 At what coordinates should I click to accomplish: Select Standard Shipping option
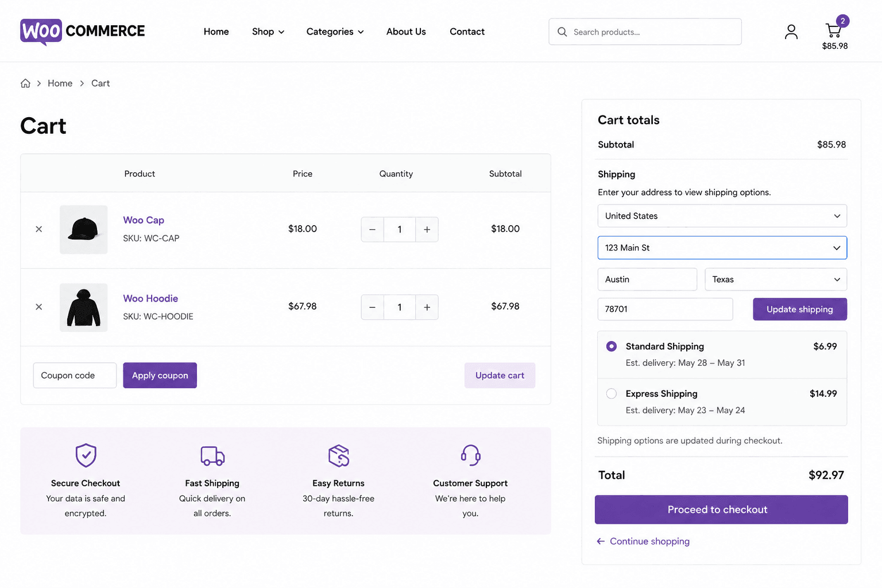tap(612, 346)
